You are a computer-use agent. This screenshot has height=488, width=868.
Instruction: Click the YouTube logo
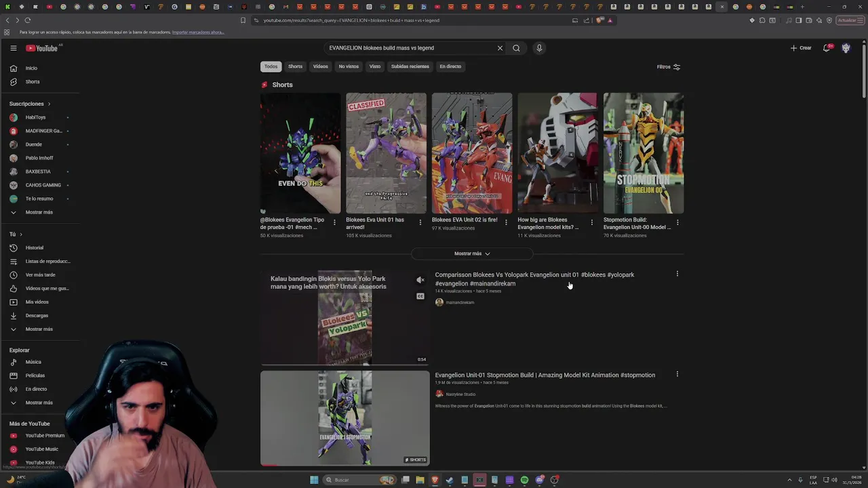(x=42, y=48)
